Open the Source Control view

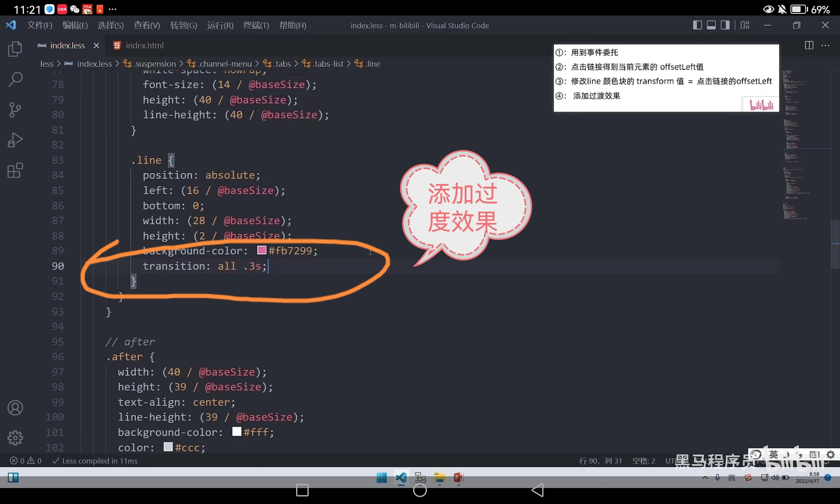click(x=15, y=109)
